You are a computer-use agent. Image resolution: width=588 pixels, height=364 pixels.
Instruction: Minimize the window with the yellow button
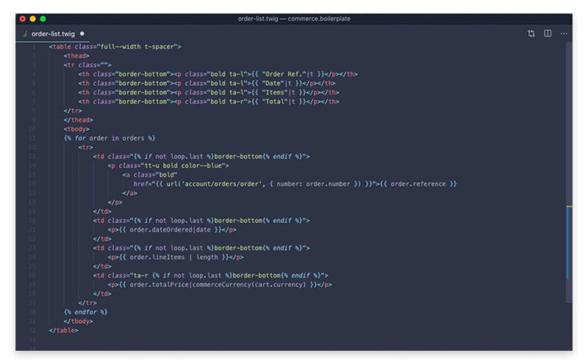[33, 19]
